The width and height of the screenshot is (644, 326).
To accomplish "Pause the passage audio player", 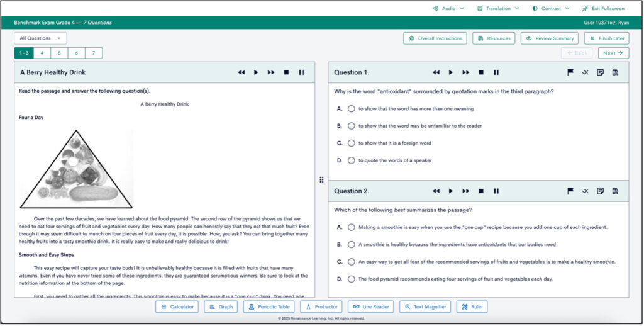I will tap(301, 72).
